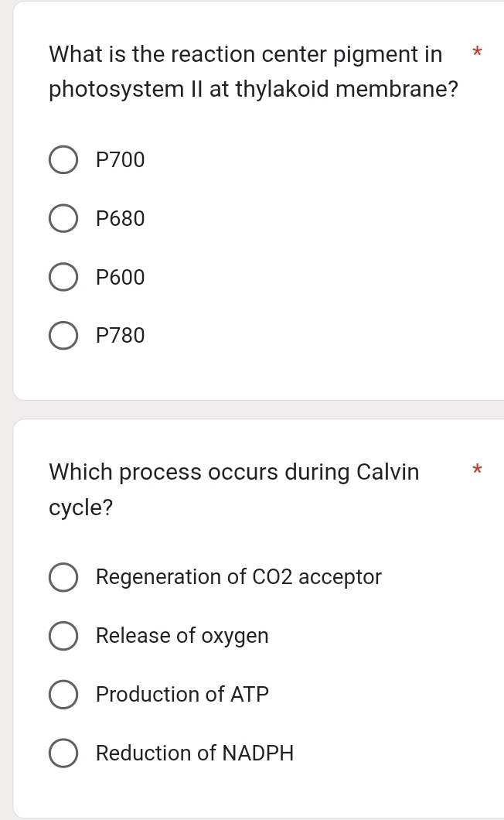Click the P680 answer label text

(x=120, y=218)
